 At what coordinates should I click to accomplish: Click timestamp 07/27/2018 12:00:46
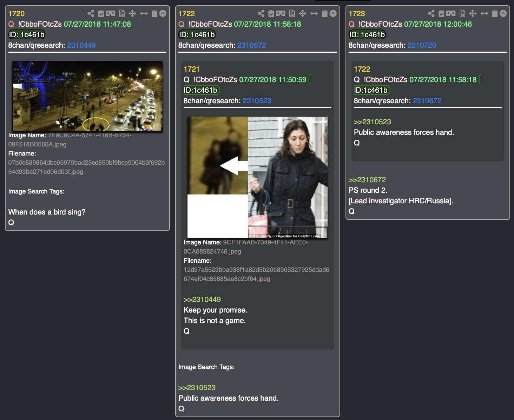(438, 24)
